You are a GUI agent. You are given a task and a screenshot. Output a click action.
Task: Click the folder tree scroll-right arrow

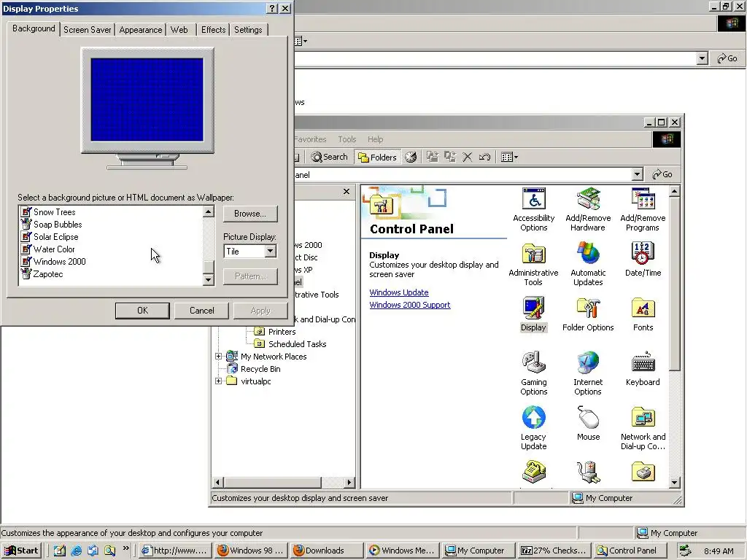tap(349, 483)
